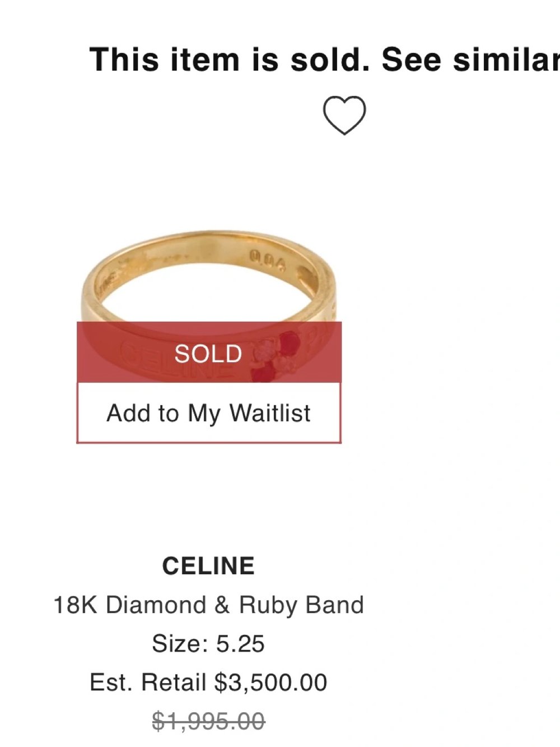This screenshot has width=560, height=747.
Task: Click the heart favorite icon
Action: (x=344, y=115)
